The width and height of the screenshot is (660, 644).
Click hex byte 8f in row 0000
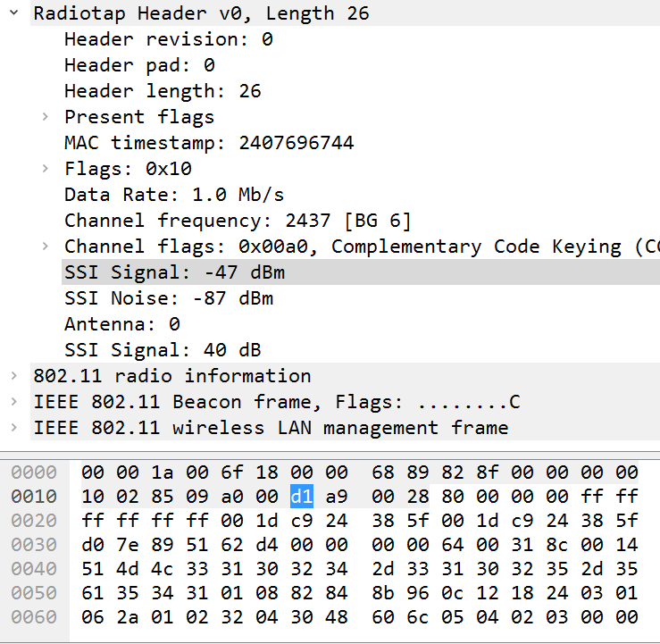(x=488, y=473)
